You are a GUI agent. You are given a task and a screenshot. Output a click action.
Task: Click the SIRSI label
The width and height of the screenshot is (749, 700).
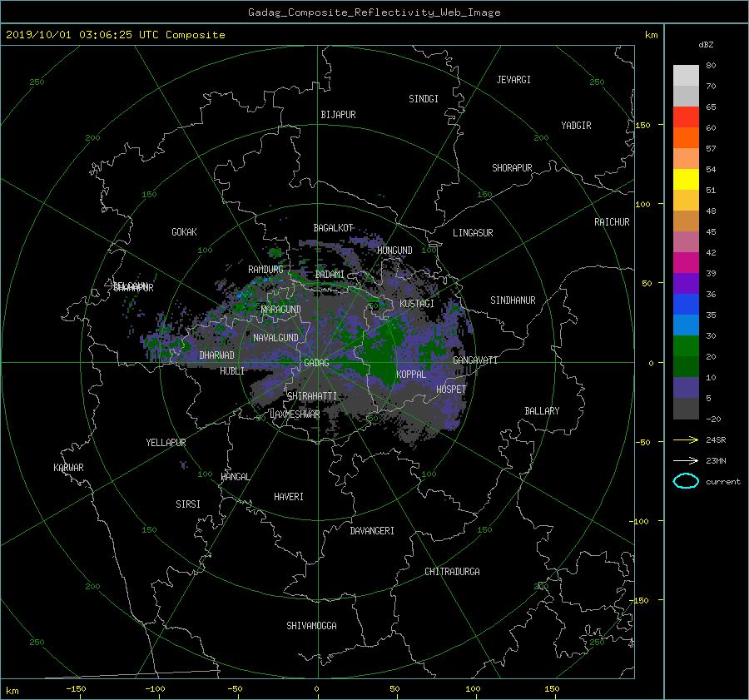click(x=188, y=504)
